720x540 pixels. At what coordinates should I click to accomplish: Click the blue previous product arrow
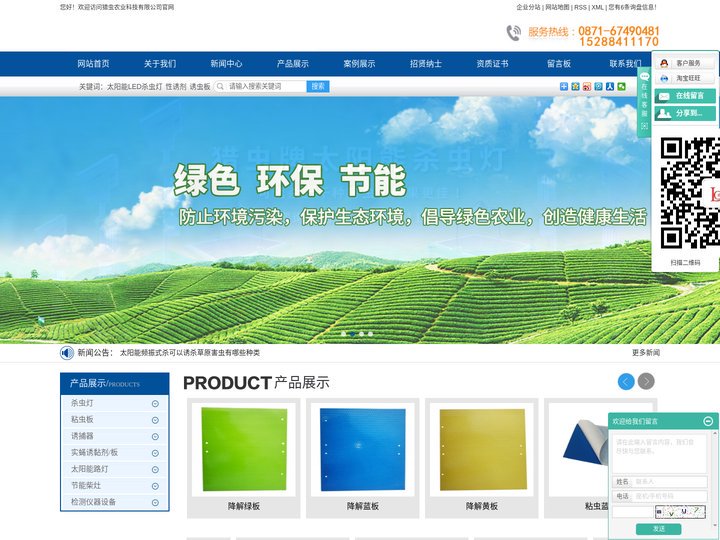[x=626, y=382]
